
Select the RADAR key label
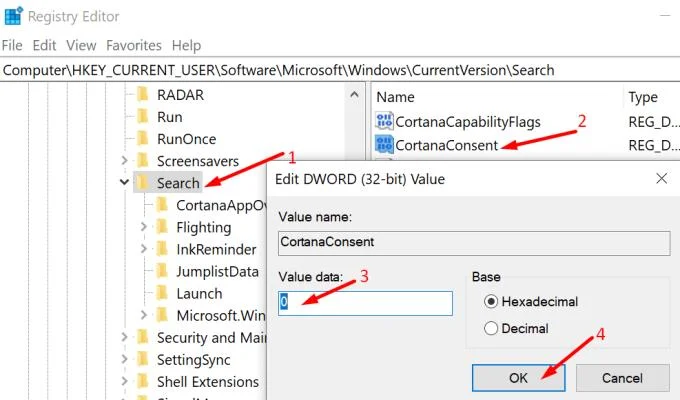tap(180, 95)
